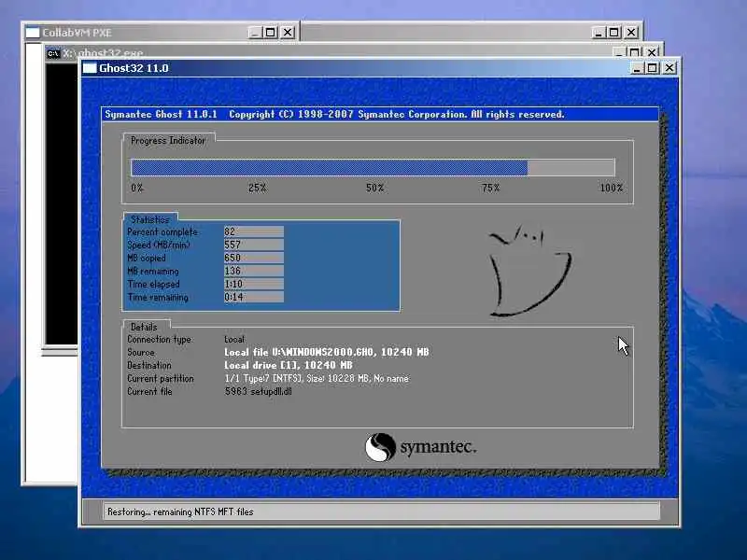Screen dimensions: 747x560
Task: Select the CollabVM PXE title text
Action: [77, 33]
